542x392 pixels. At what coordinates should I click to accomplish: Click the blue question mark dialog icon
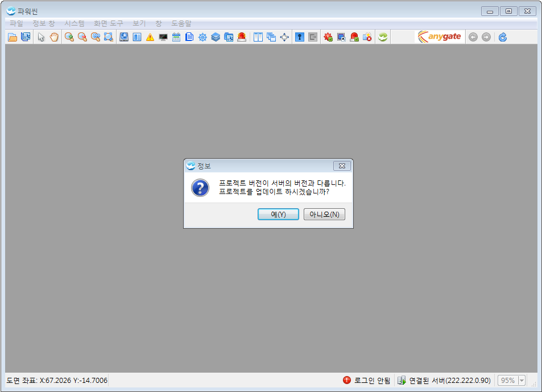[x=200, y=188]
